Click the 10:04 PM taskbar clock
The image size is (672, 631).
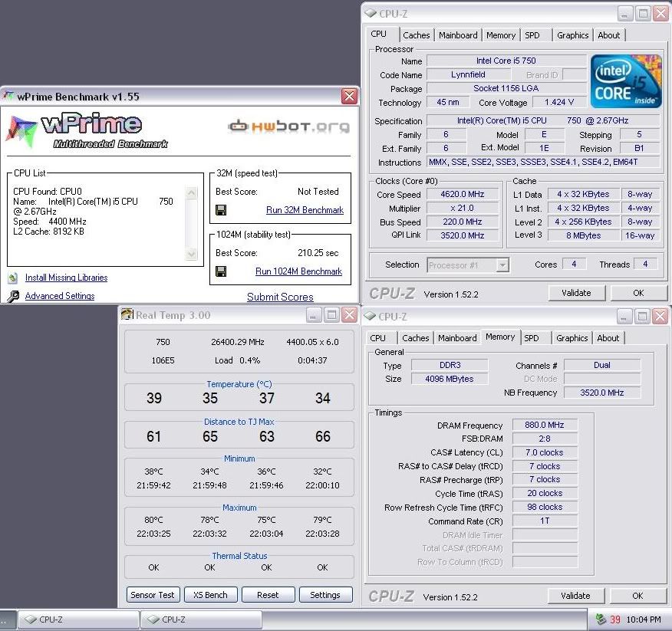(644, 619)
